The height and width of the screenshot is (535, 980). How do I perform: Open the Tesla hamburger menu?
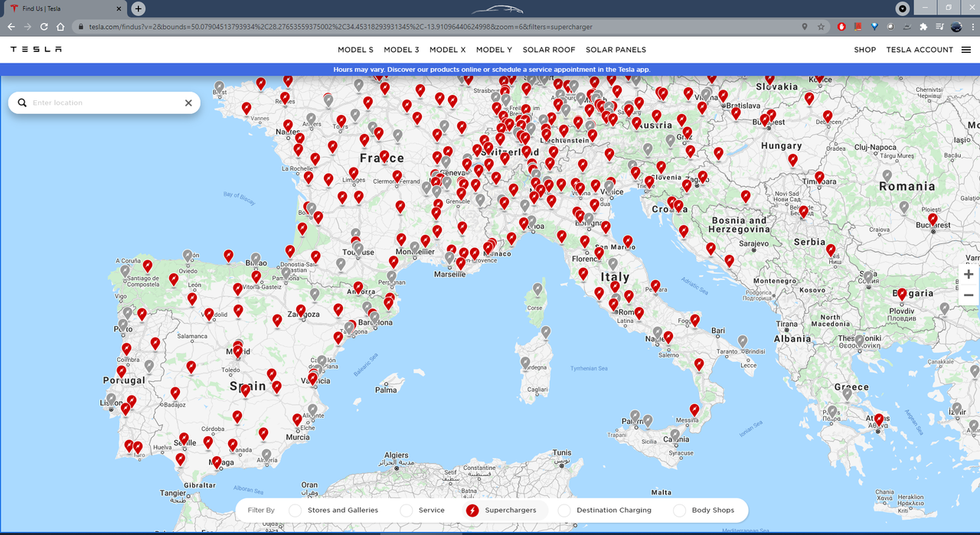(x=966, y=50)
